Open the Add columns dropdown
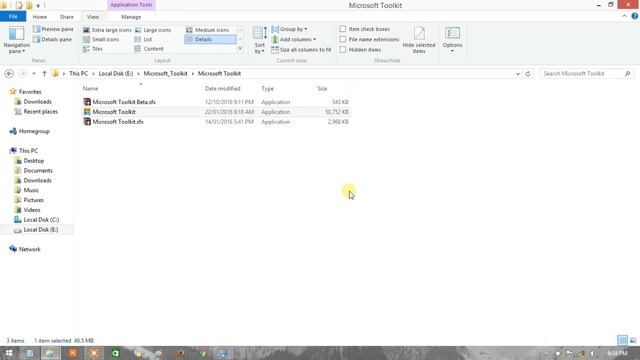This screenshot has height=360, width=640. 294,40
